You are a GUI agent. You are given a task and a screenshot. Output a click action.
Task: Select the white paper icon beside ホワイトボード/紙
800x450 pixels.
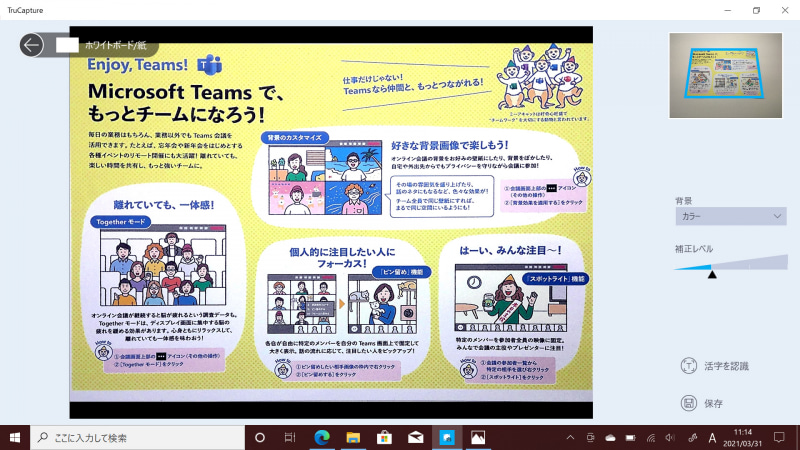(67, 45)
